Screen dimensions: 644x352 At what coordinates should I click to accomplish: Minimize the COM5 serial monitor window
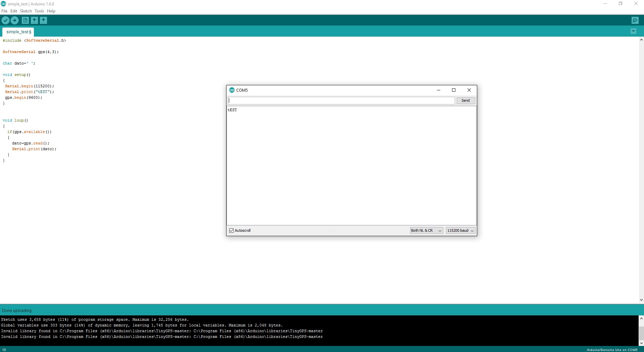pos(438,90)
